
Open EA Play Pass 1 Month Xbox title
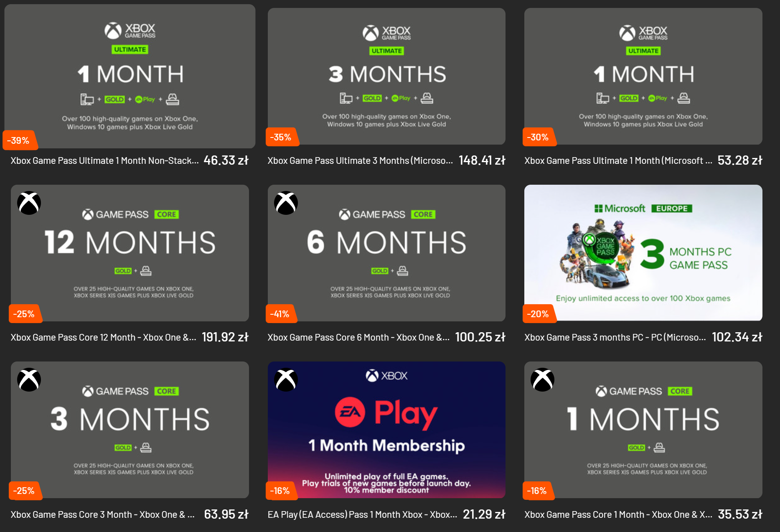click(363, 514)
